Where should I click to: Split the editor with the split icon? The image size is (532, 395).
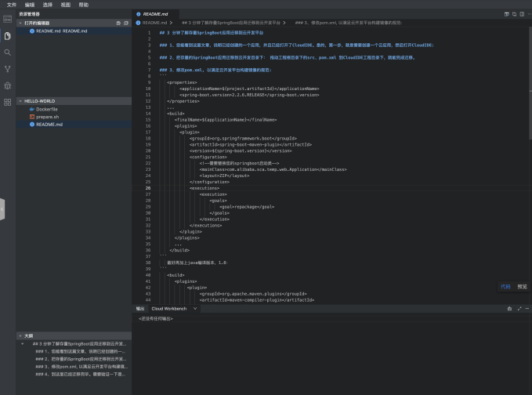point(522,14)
